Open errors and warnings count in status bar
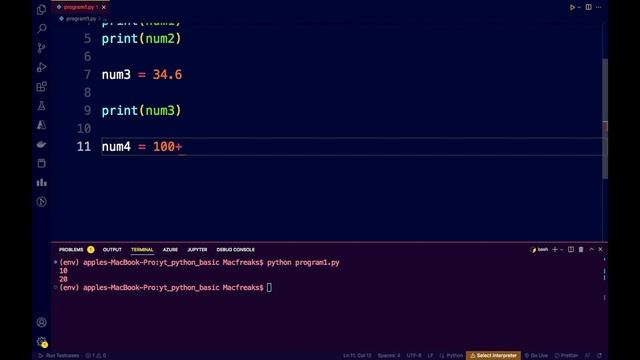This screenshot has height=360, width=640. (96, 356)
